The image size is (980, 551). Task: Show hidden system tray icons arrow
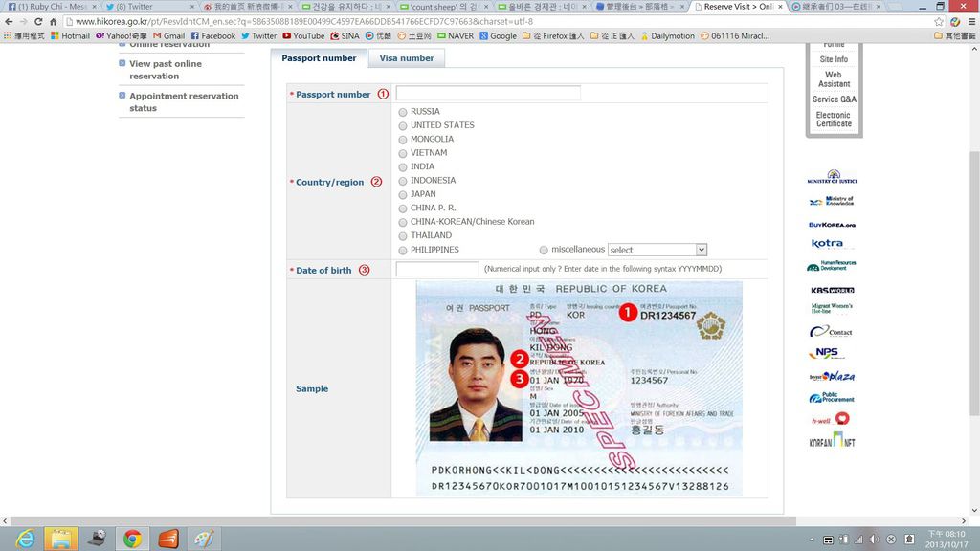point(812,540)
